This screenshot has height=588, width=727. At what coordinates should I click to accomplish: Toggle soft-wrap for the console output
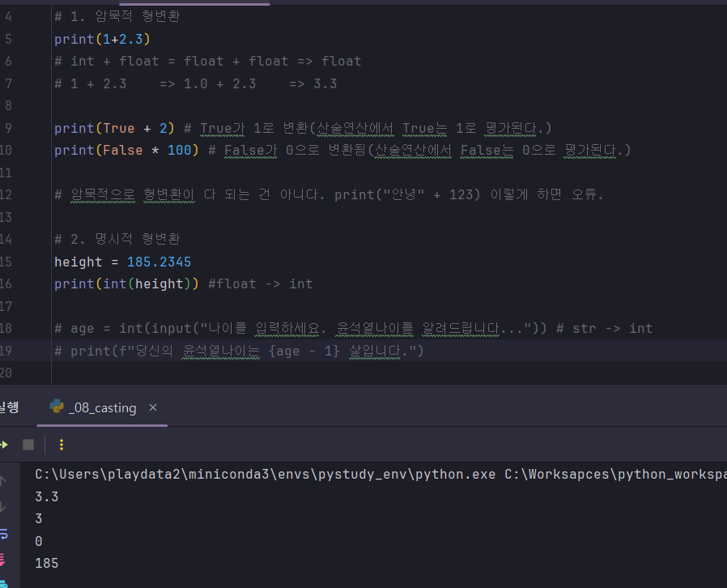coord(4,534)
